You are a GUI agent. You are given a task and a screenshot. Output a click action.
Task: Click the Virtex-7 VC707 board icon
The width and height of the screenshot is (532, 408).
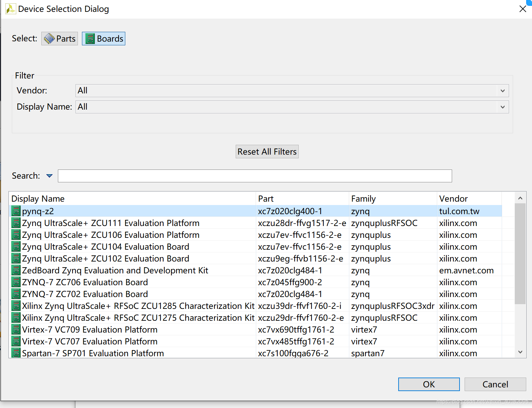[x=16, y=341]
